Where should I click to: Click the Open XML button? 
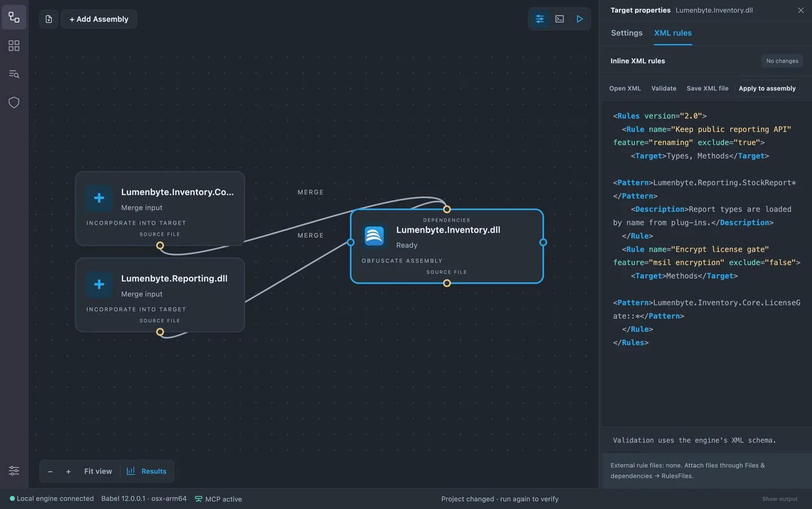625,88
